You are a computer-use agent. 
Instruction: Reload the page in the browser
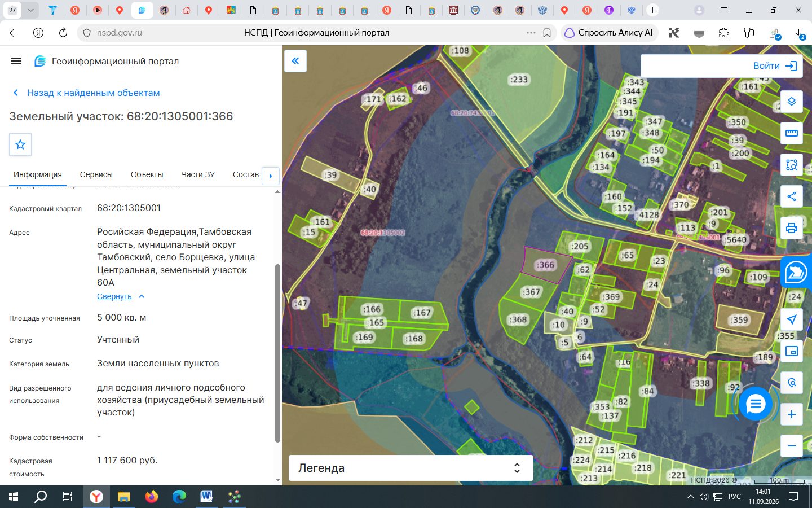tap(63, 33)
